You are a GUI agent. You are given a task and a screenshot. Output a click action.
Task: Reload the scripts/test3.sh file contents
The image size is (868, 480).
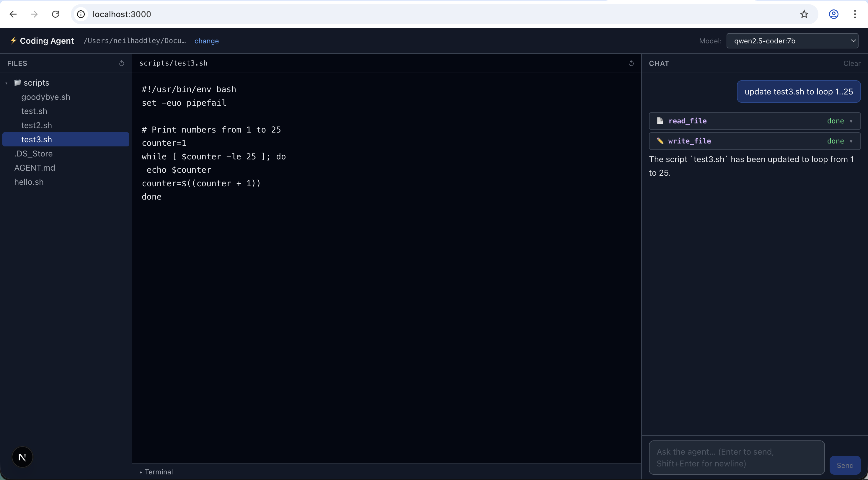[631, 63]
